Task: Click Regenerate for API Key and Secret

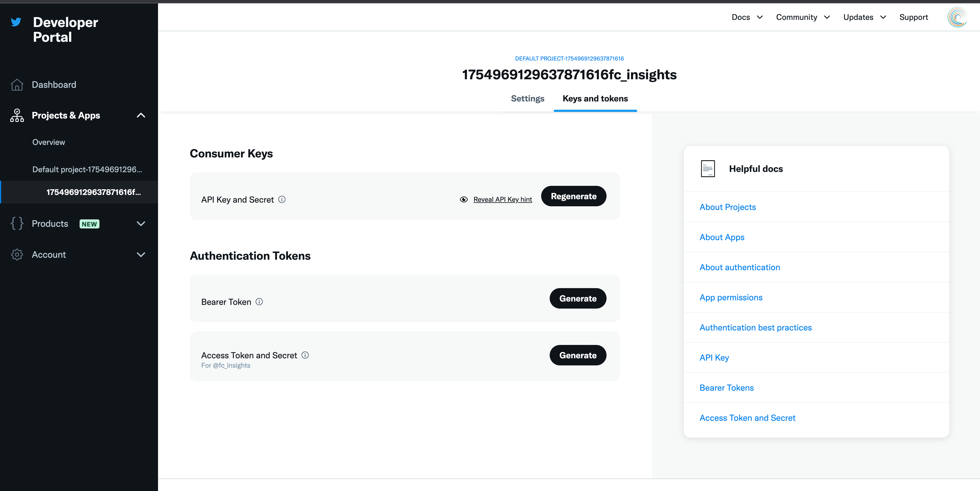Action: point(574,196)
